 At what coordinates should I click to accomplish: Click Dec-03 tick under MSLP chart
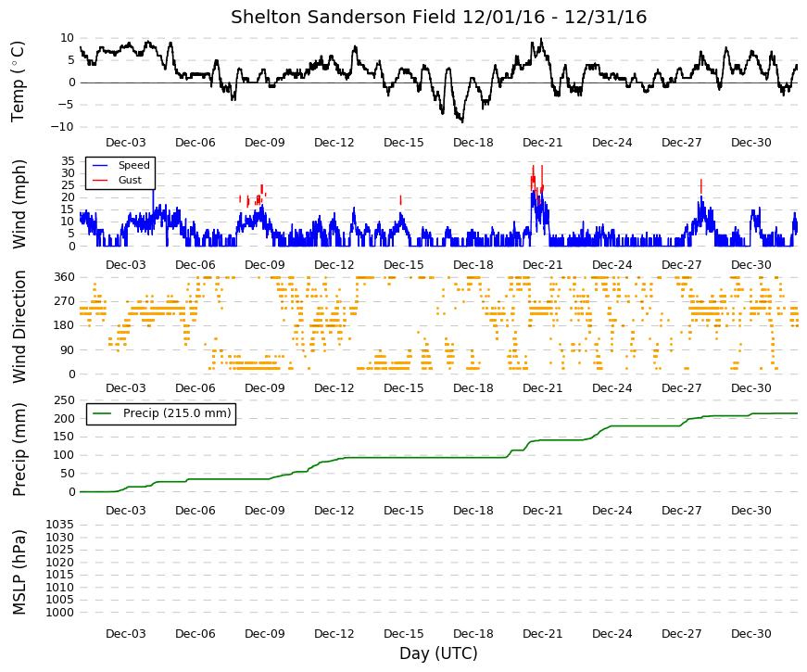pyautogui.click(x=126, y=634)
